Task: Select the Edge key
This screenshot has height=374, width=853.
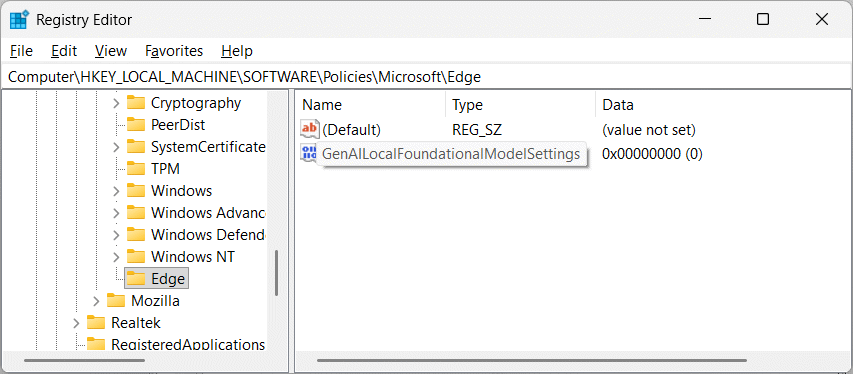Action: 168,279
